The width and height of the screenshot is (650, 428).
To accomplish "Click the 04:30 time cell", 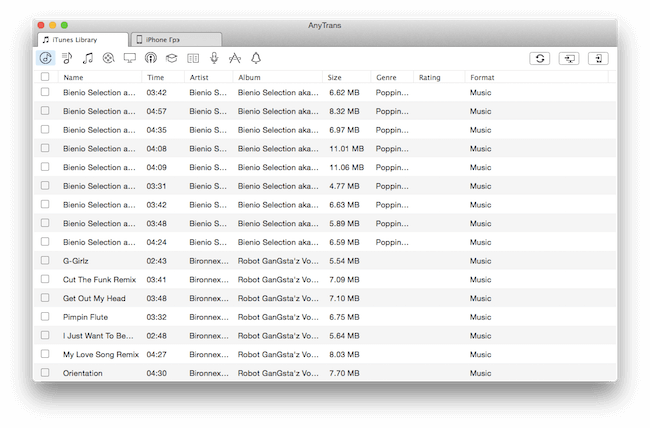I will click(x=156, y=373).
